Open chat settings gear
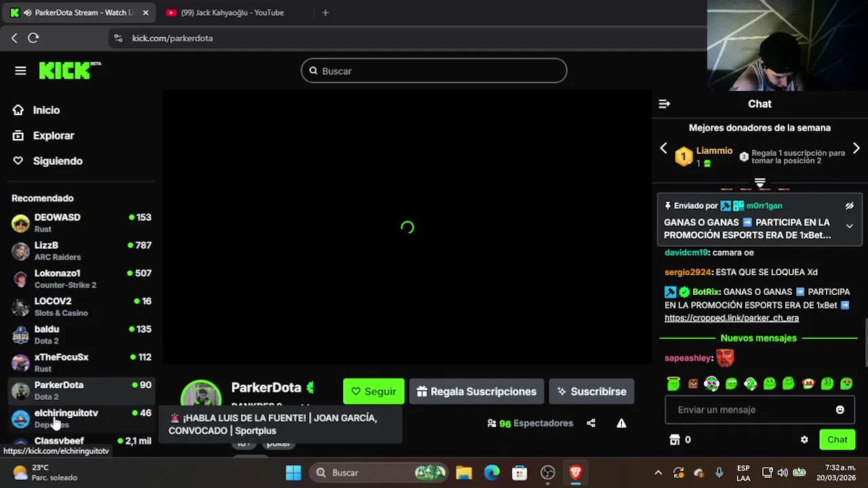The width and height of the screenshot is (868, 488). pyautogui.click(x=804, y=440)
